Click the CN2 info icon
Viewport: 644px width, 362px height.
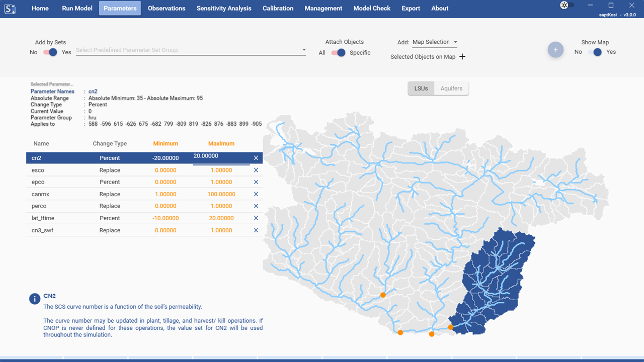[x=35, y=299]
